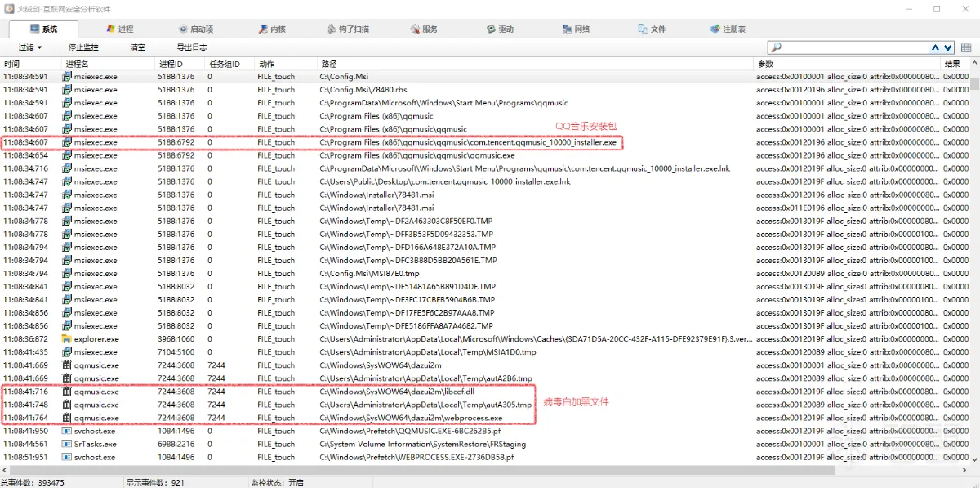Click the app icon in title bar
The width and height of the screenshot is (980, 488).
(x=9, y=8)
